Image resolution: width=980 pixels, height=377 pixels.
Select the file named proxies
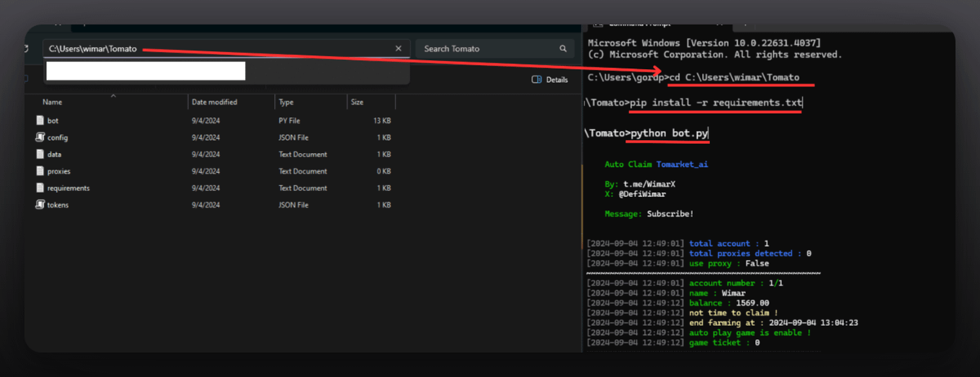pyautogui.click(x=58, y=171)
